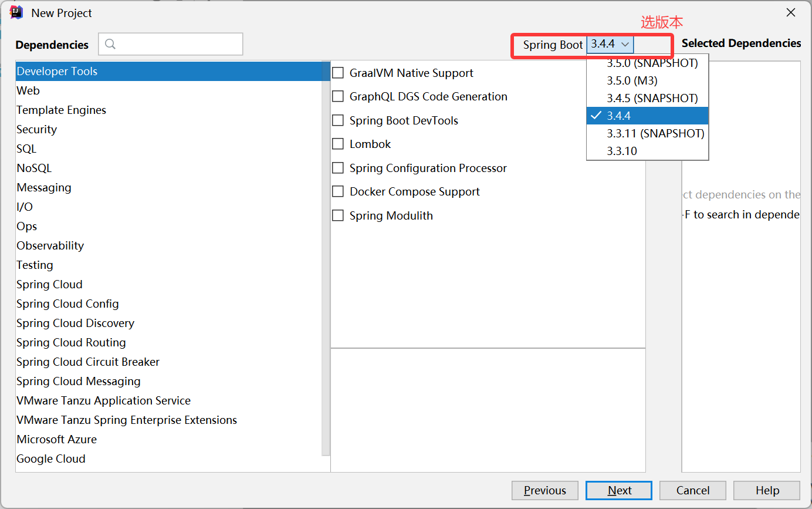
Task: Select the Ops category
Action: click(169, 226)
